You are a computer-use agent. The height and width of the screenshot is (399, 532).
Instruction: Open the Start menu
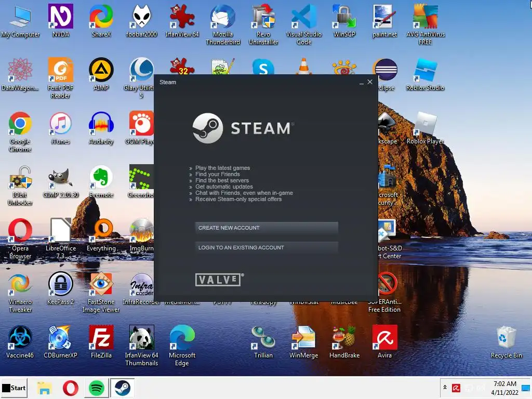pyautogui.click(x=14, y=388)
